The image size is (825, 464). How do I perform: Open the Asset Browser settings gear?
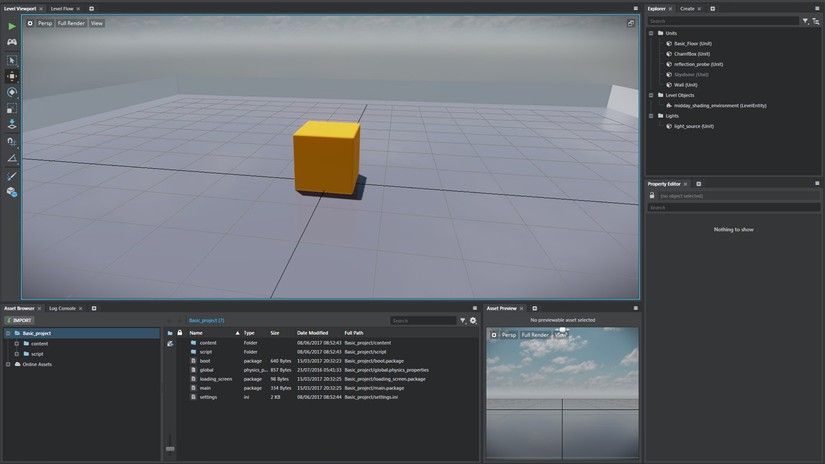tap(473, 320)
